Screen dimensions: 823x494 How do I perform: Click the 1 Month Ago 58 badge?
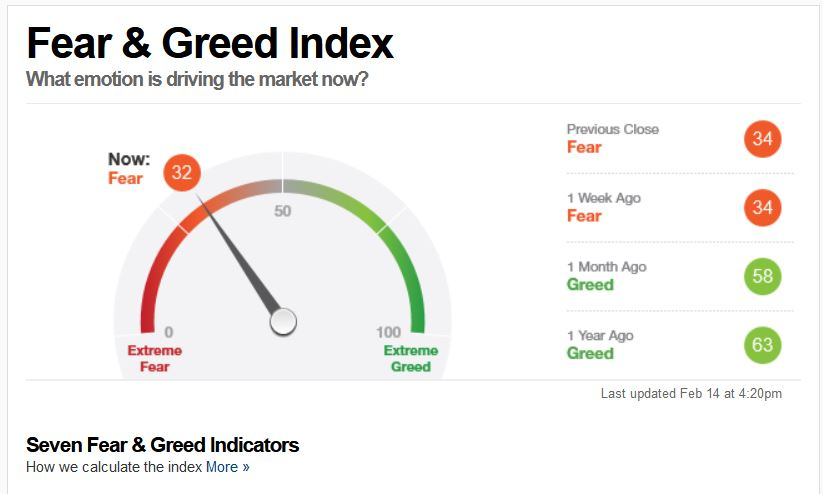tap(763, 276)
